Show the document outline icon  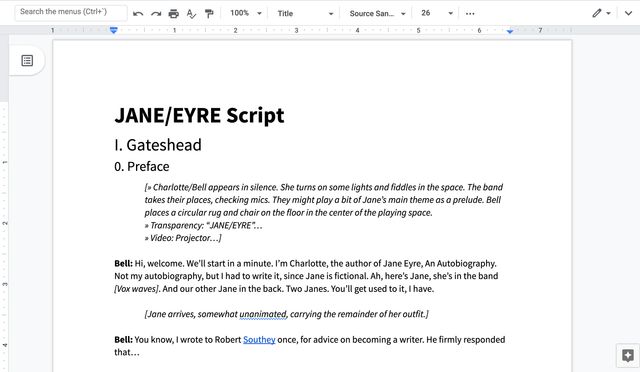click(x=27, y=60)
